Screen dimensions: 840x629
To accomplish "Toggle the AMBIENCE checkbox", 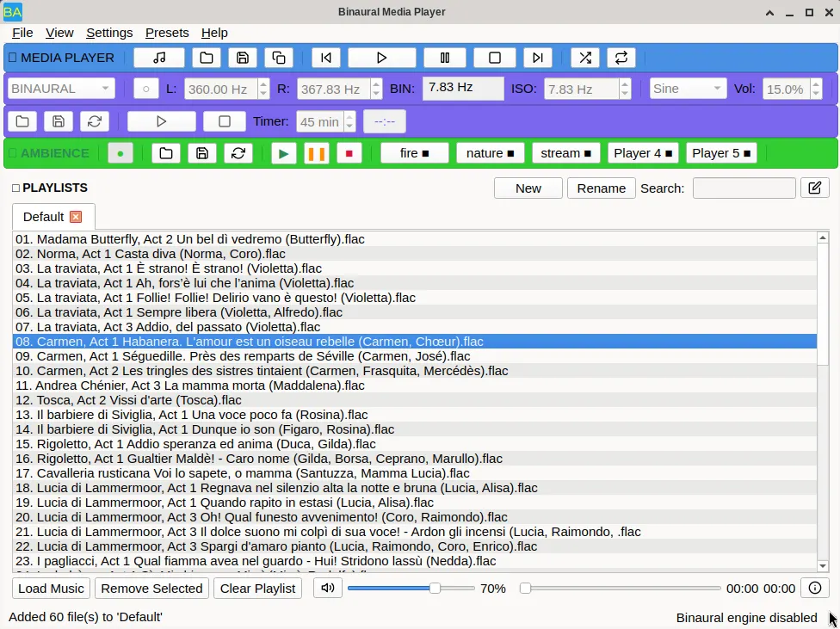I will pos(13,153).
